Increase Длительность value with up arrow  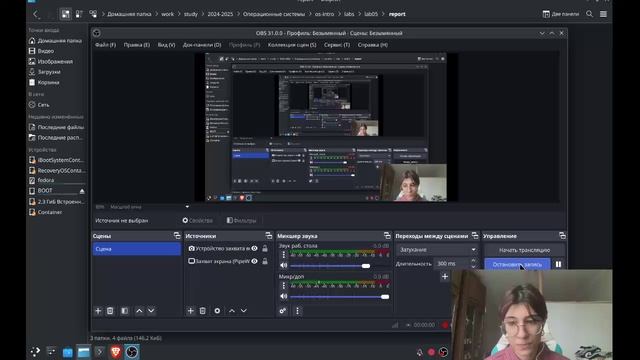tap(473, 261)
